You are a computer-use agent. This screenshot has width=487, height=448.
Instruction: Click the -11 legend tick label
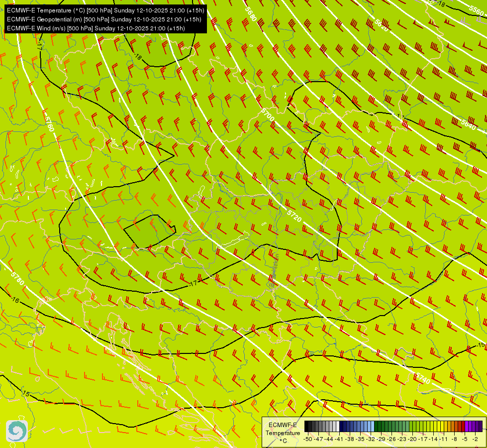[444, 439]
